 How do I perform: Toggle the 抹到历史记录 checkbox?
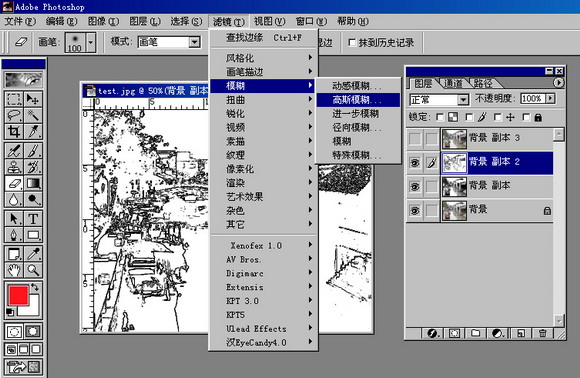(x=352, y=43)
